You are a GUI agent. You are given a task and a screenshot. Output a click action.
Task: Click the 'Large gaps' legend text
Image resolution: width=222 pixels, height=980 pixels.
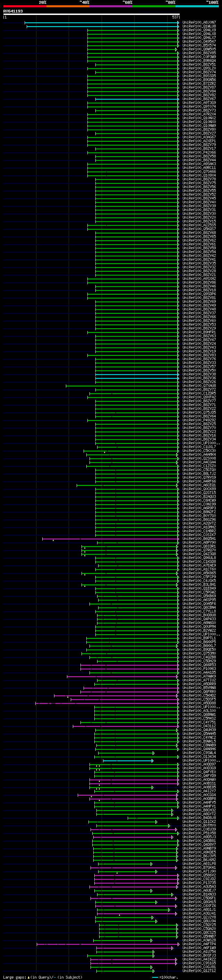[15, 977]
